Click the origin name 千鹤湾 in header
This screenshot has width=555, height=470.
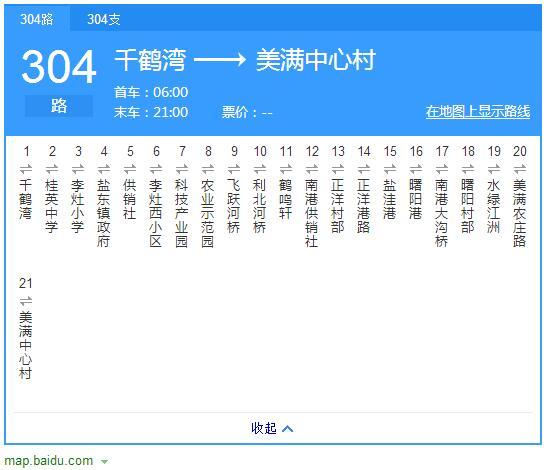150,60
